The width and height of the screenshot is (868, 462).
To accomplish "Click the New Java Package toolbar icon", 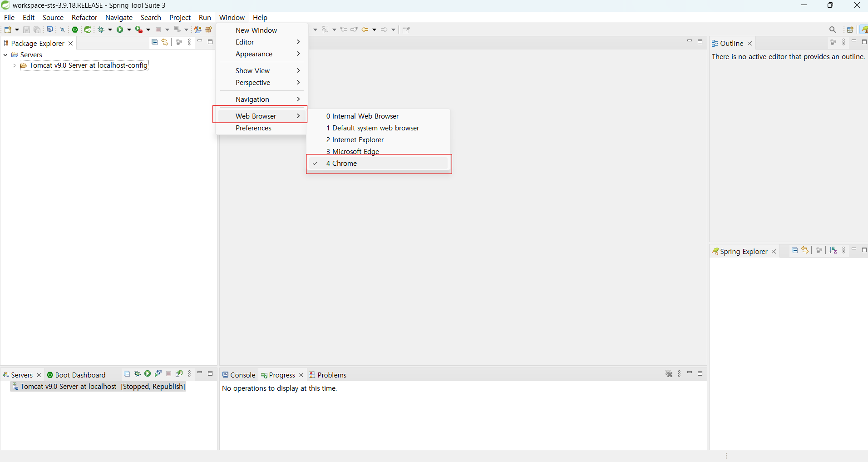I will [x=209, y=30].
